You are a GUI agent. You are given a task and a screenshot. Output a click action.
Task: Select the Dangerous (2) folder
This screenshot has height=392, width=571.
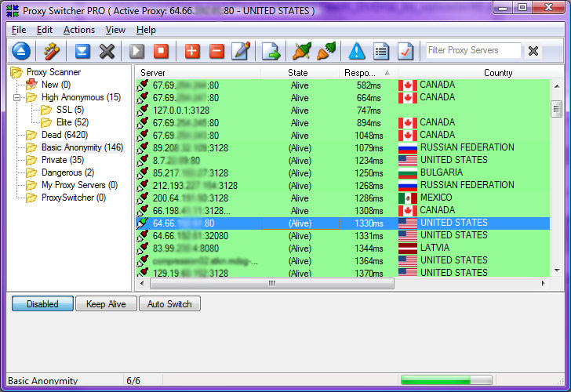(x=67, y=172)
